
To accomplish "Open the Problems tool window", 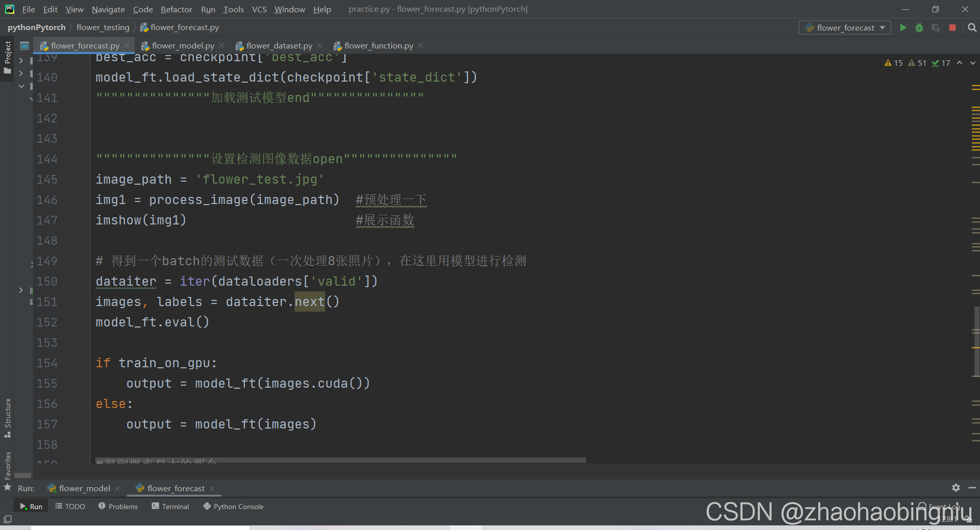I will (x=118, y=506).
